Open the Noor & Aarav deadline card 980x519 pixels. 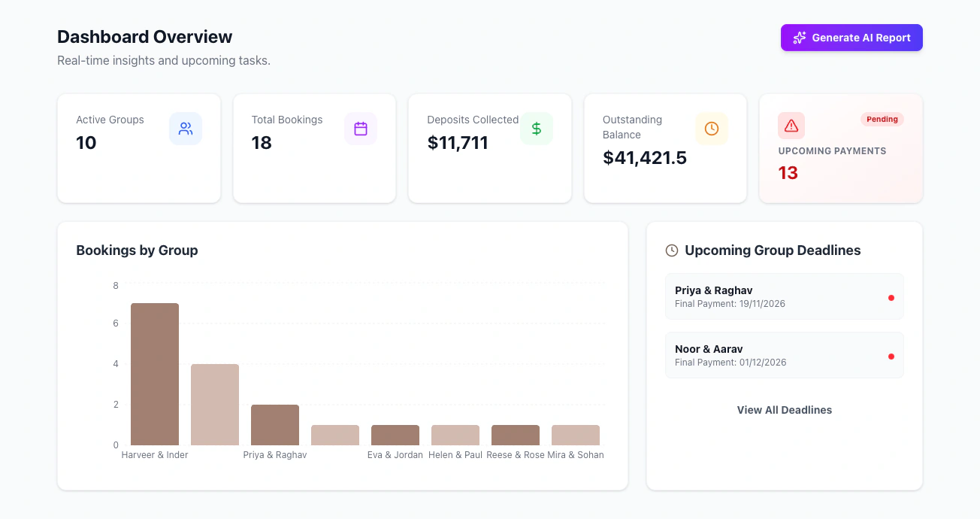click(x=785, y=355)
